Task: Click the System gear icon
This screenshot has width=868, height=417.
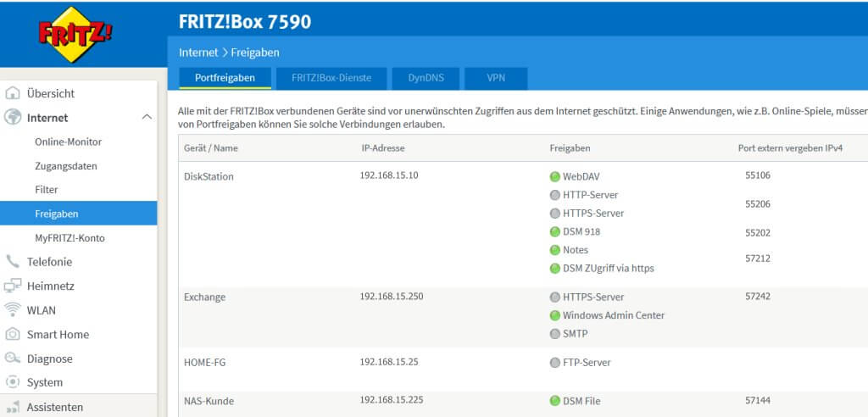Action: tap(12, 382)
